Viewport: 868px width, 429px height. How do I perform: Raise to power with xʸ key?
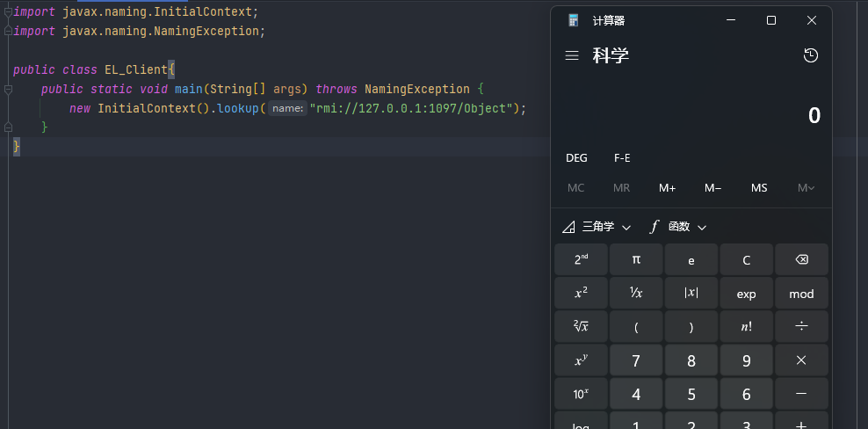point(582,360)
